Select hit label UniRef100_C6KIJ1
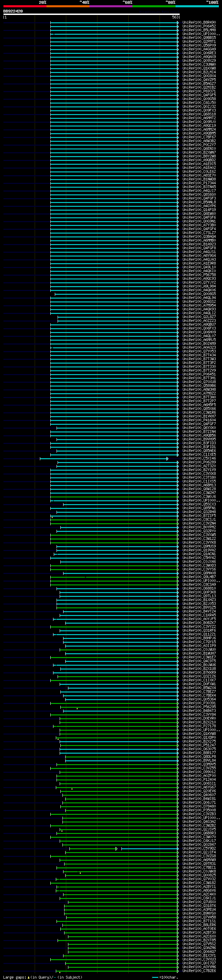 coord(199,898)
